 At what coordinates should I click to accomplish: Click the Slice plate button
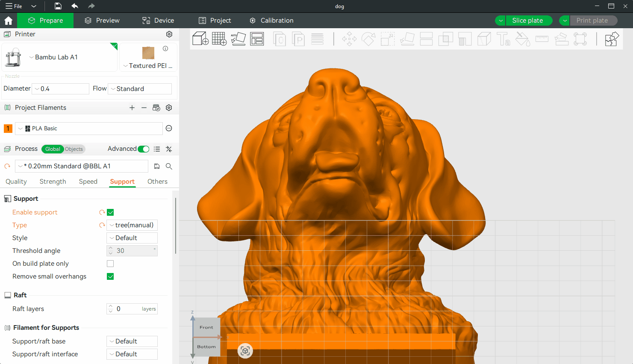coord(527,21)
